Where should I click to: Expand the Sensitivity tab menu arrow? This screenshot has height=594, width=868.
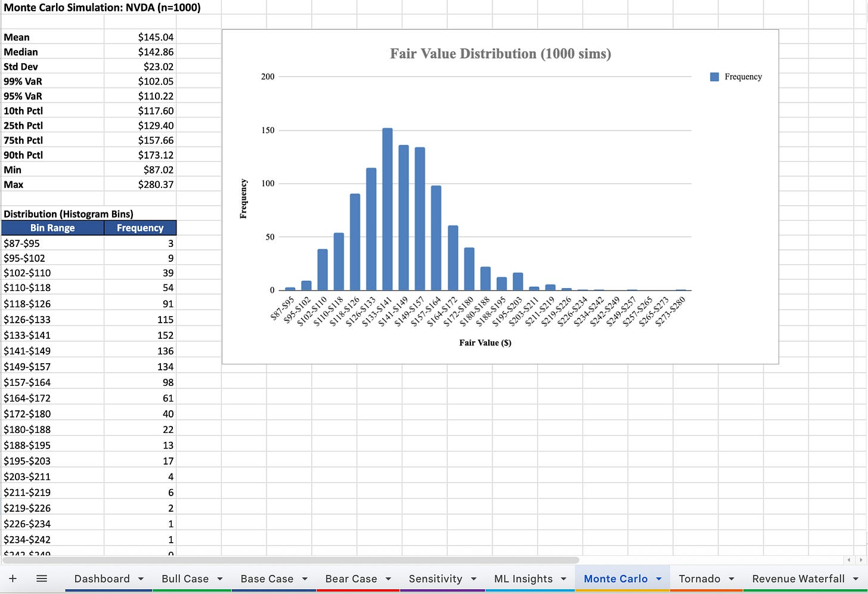pyautogui.click(x=473, y=579)
